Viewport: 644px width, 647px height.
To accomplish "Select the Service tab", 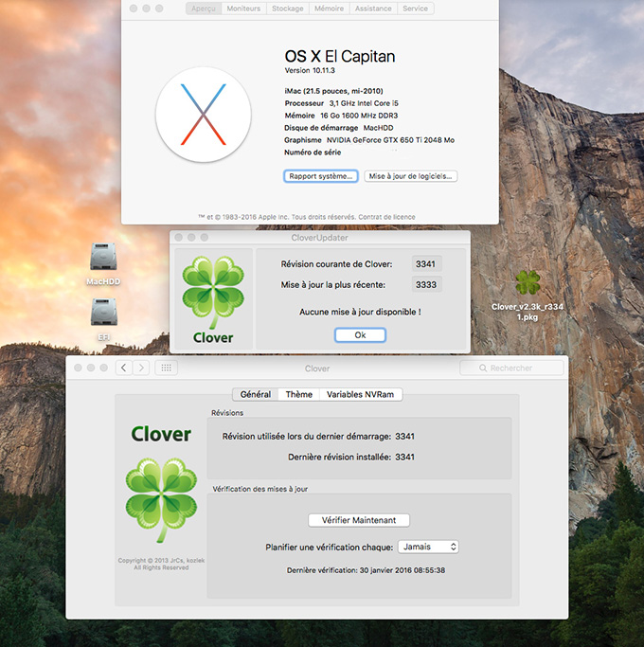I will pos(416,9).
